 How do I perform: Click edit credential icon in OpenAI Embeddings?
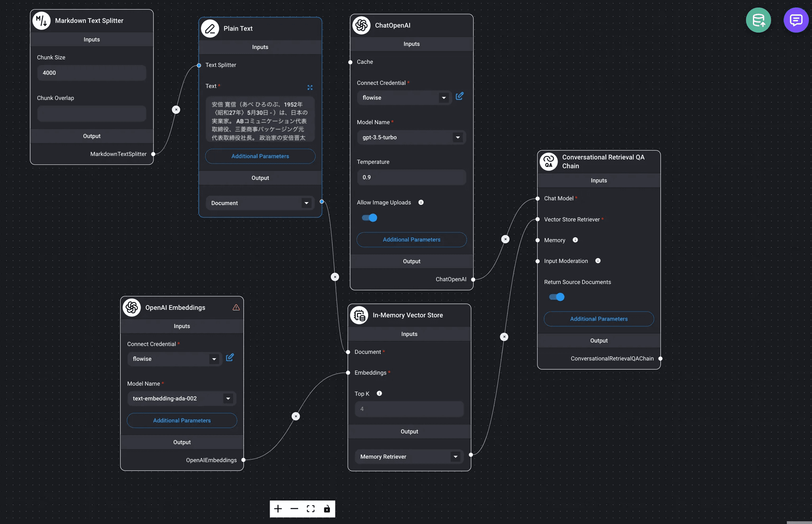[x=230, y=358]
